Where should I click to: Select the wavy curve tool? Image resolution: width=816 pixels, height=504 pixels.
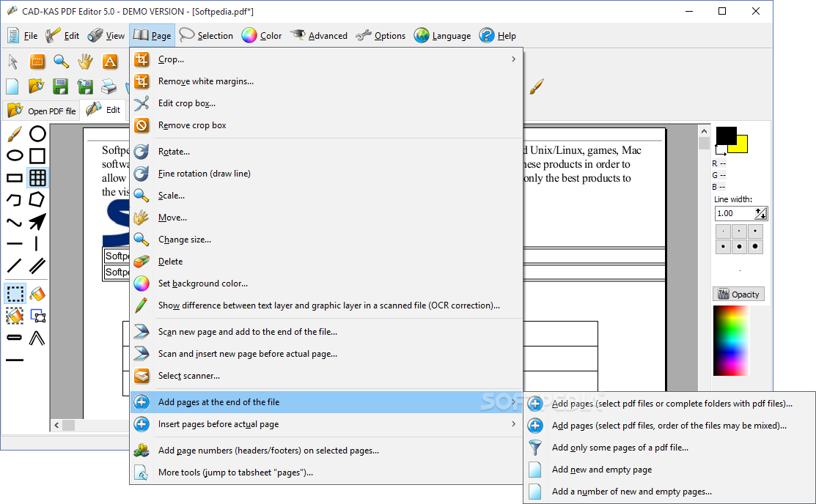[14, 223]
